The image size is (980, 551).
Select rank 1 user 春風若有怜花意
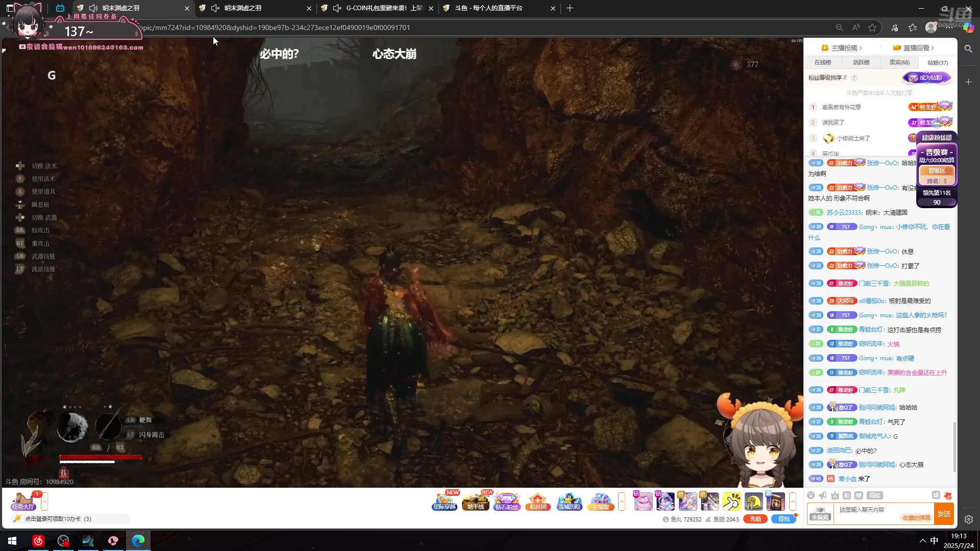pos(842,107)
